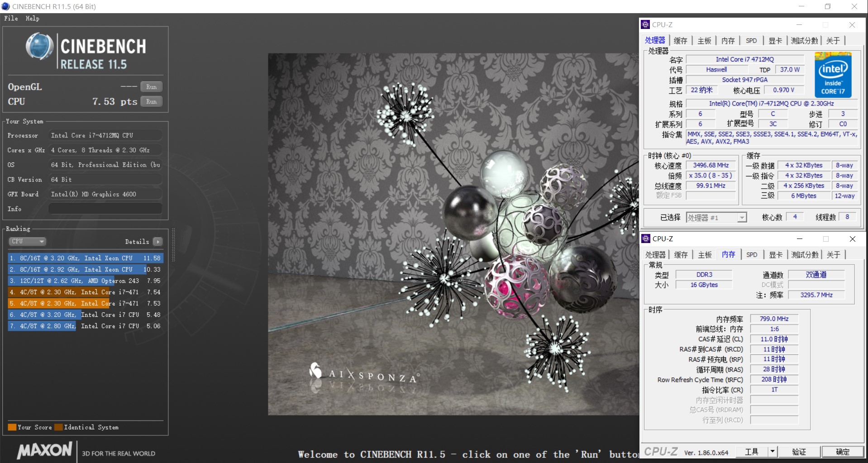Click the lower CPU-Z window icon

646,239
